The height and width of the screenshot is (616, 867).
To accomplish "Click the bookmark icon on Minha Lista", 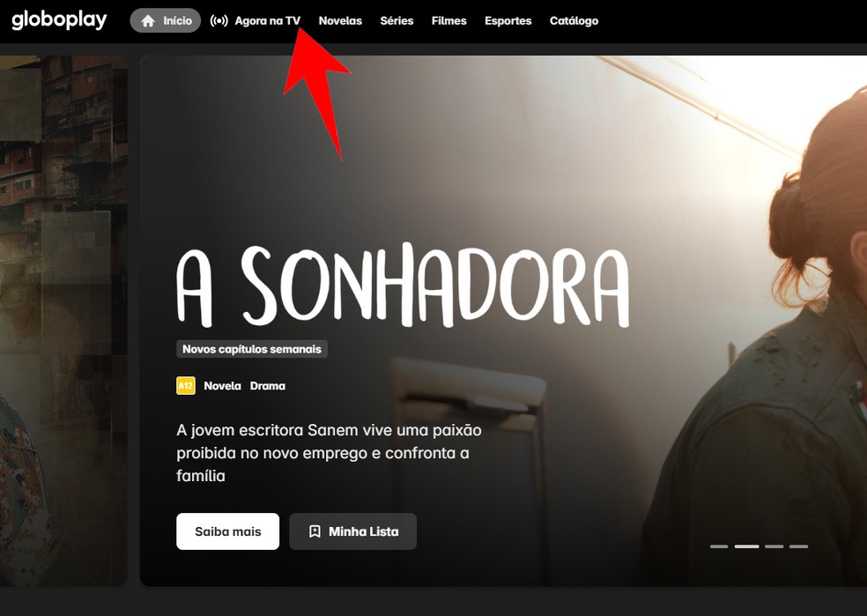I will 315,531.
